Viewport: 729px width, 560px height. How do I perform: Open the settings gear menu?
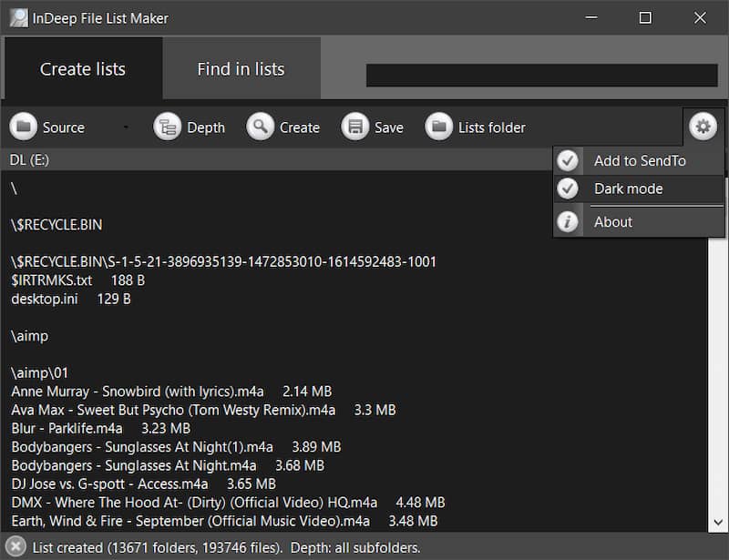[703, 126]
